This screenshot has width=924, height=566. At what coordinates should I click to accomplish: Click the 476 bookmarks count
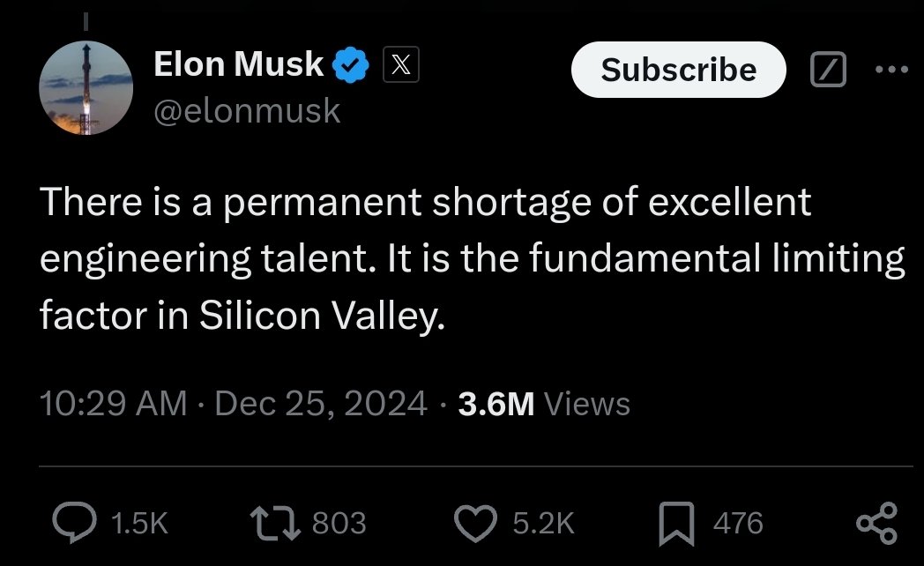[738, 523]
